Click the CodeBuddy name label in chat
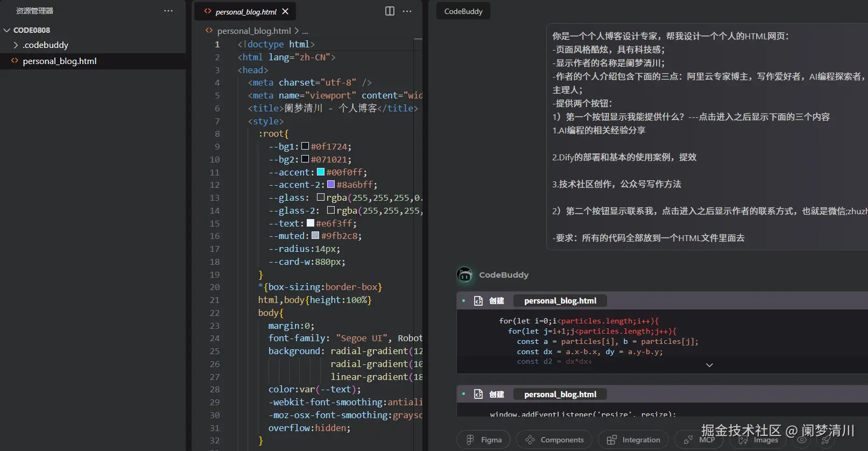The image size is (868, 451). [504, 275]
